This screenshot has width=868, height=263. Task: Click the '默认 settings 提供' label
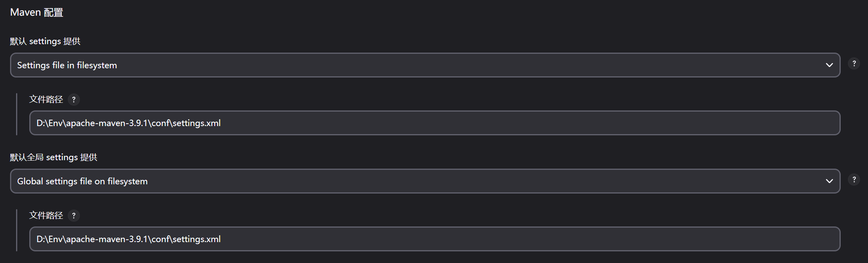[x=45, y=41]
